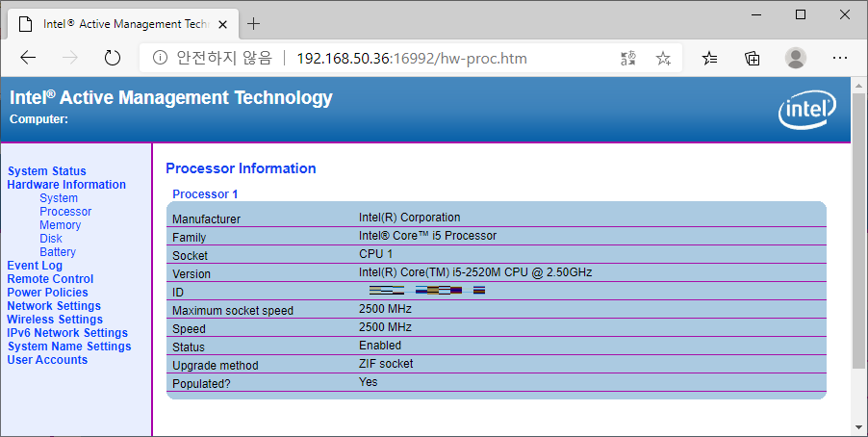
Task: Click the scrollbar down arrow
Action: 858,427
